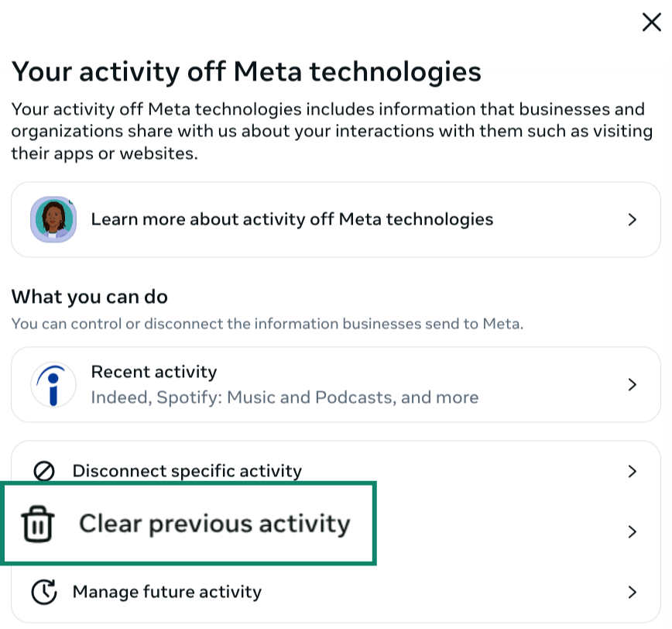Click the avatar illustration in the Learn more row
This screenshot has height=629, width=672.
[x=53, y=219]
